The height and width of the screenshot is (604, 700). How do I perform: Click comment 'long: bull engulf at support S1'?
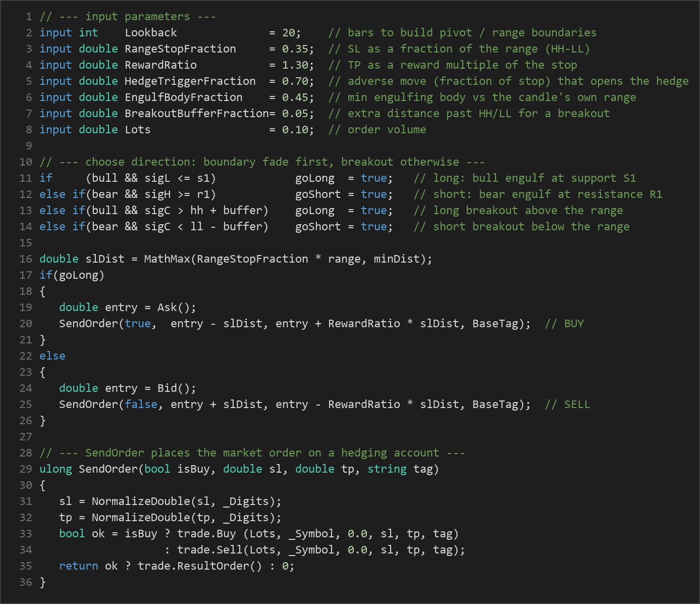525,178
